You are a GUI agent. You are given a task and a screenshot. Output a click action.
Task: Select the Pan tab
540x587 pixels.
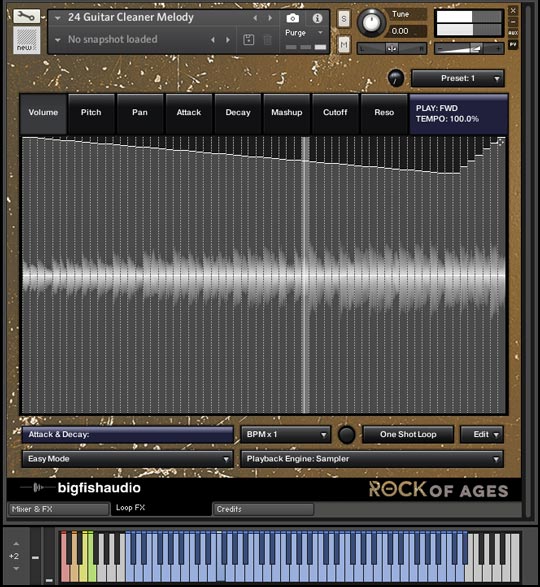point(140,113)
